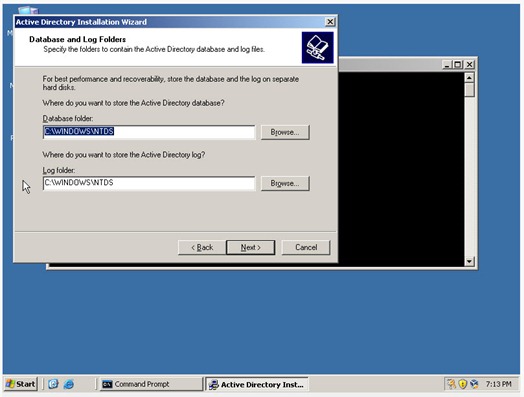This screenshot has width=524, height=397.
Task: Click the network tray icon beside clock
Action: point(474,384)
